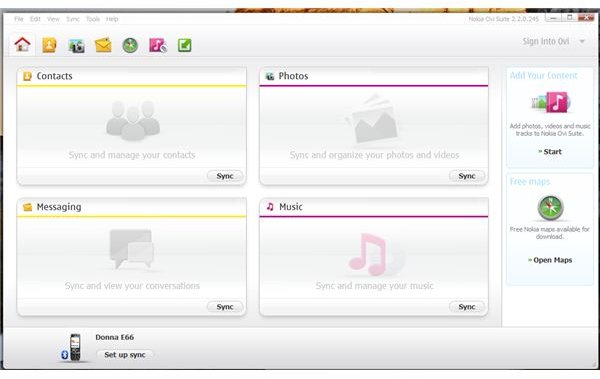Open the Edit menu
This screenshot has height=379, width=600.
(x=35, y=19)
